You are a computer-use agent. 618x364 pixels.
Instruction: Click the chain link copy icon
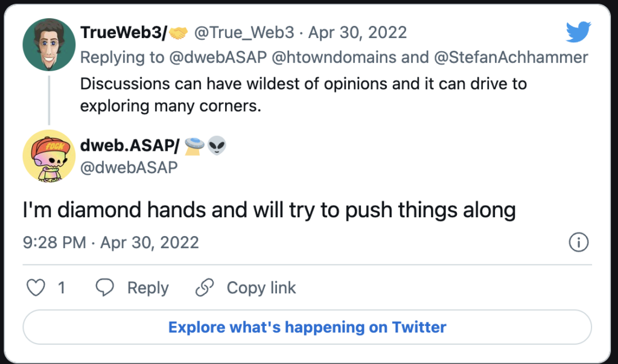point(205,287)
